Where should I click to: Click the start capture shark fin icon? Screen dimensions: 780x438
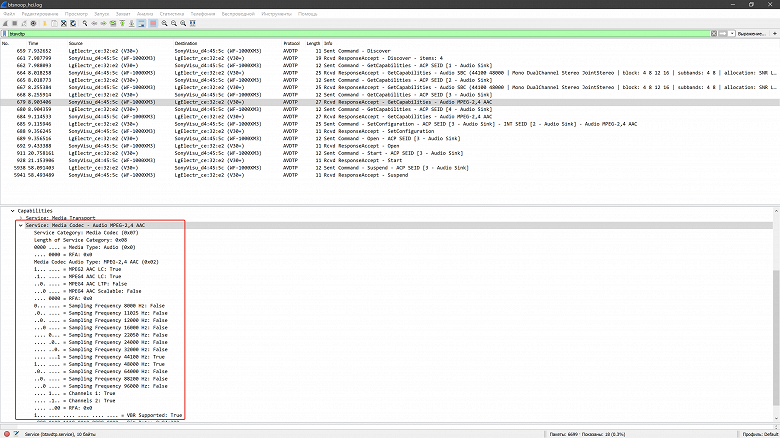click(x=5, y=23)
